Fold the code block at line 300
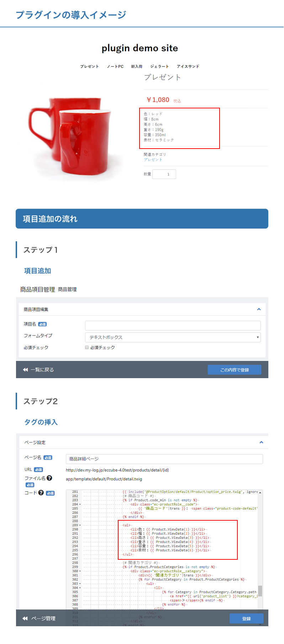The image size is (284, 644). coord(80,571)
